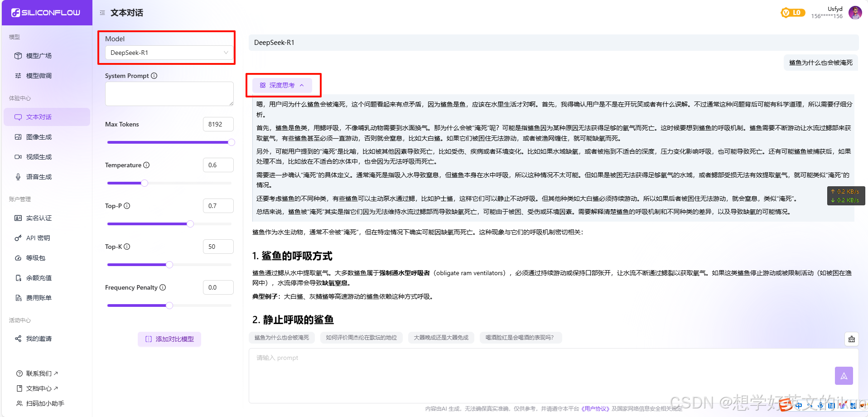
Task: Click the SiliconFlow logo
Action: click(x=46, y=13)
